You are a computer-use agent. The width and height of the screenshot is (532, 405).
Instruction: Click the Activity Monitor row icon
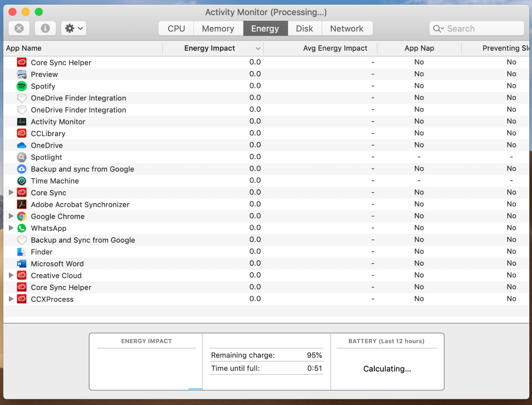click(22, 122)
